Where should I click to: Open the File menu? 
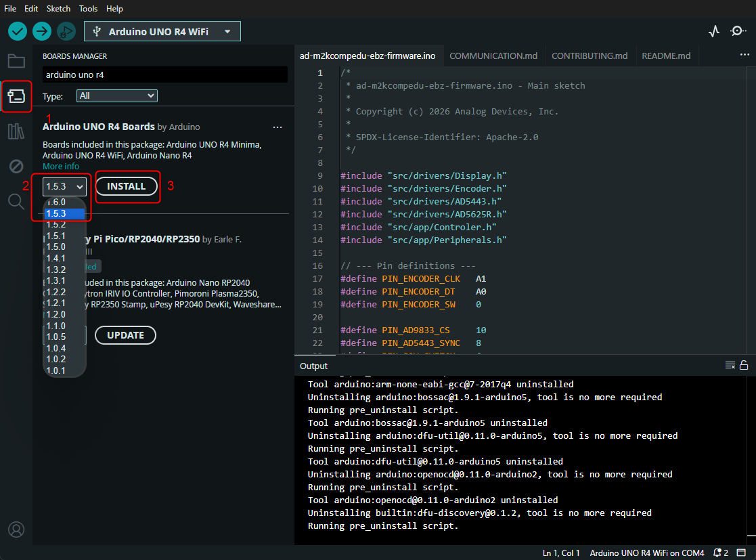click(10, 9)
